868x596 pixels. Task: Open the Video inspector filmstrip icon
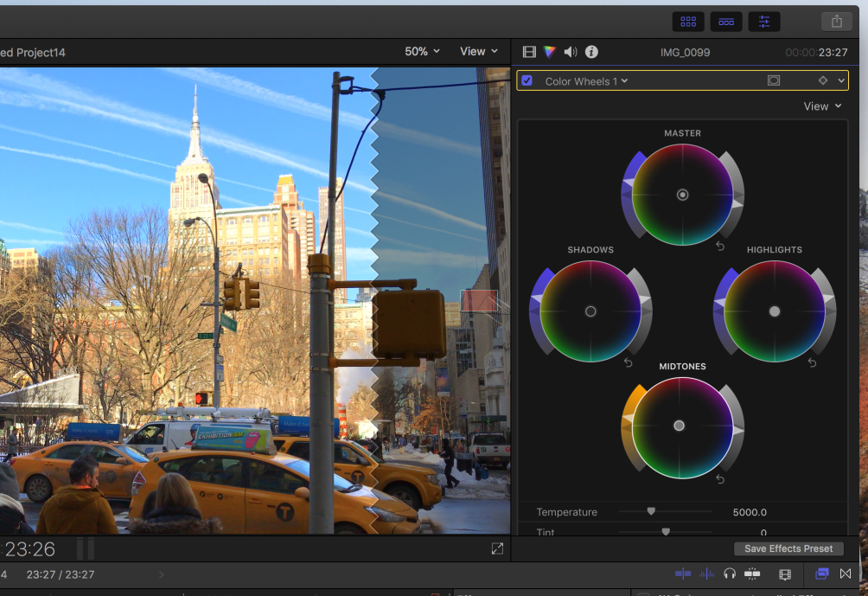529,51
